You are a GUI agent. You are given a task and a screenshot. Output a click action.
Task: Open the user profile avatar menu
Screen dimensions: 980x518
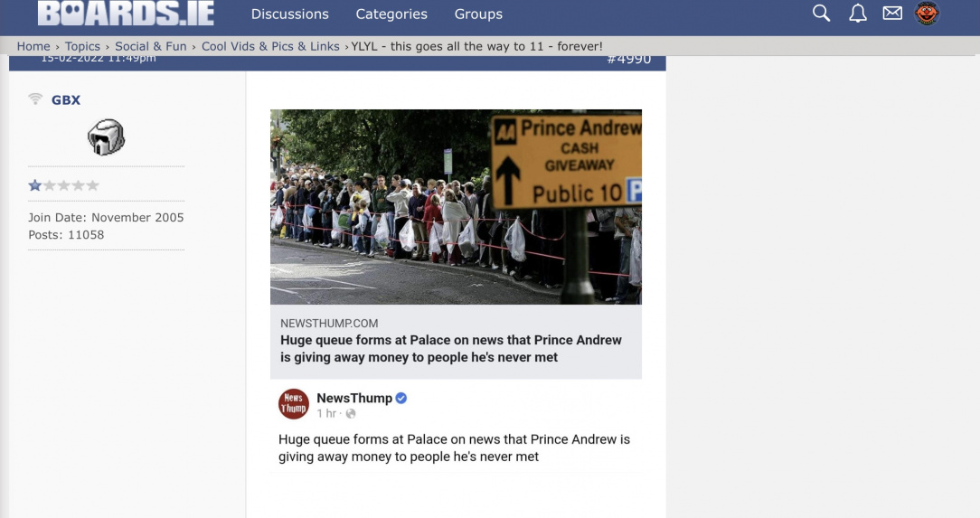tap(927, 14)
